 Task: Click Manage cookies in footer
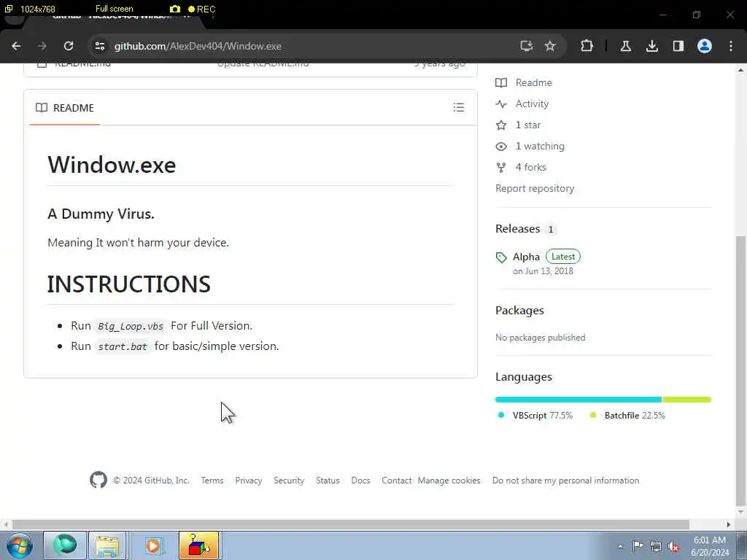[x=449, y=481]
